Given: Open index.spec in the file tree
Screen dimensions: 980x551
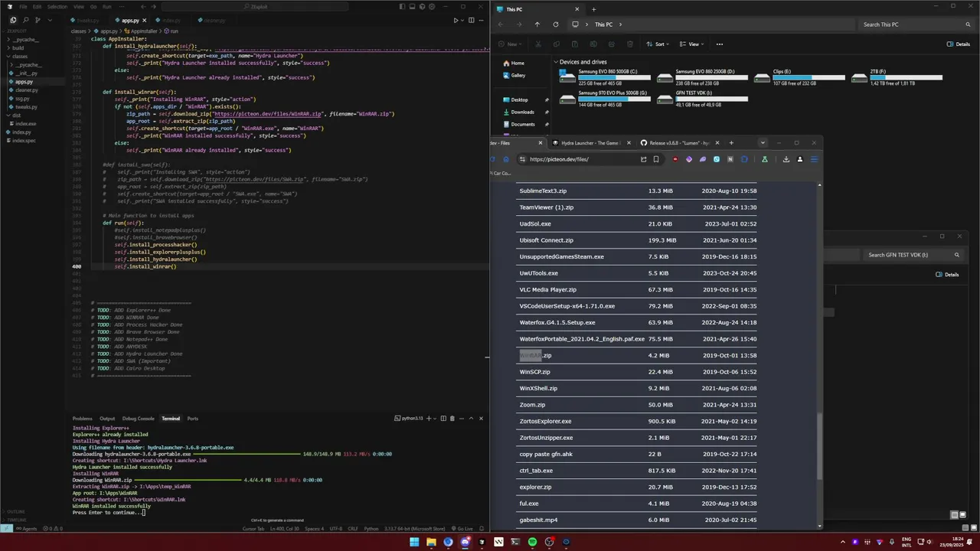Looking at the screenshot, I should 23,141.
